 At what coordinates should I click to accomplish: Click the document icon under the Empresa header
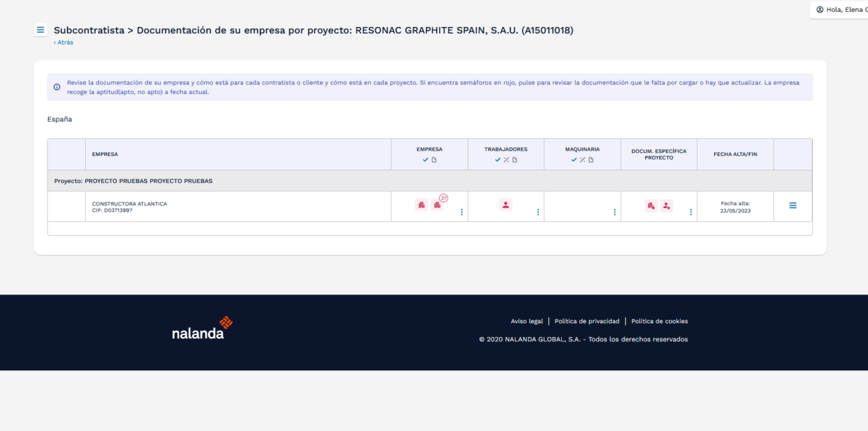[x=434, y=160]
